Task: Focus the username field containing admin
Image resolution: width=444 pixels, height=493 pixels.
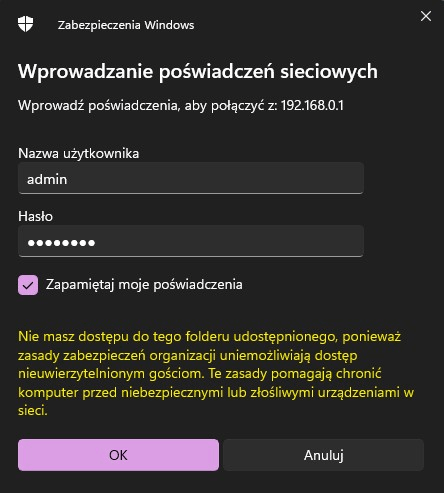Action: coord(191,178)
